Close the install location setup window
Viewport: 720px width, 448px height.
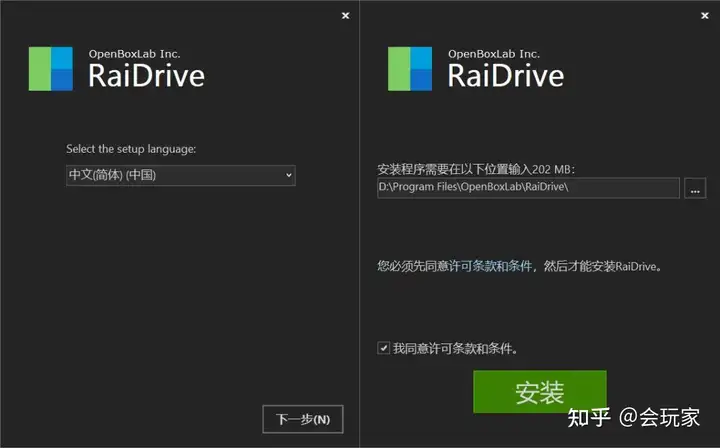click(705, 16)
